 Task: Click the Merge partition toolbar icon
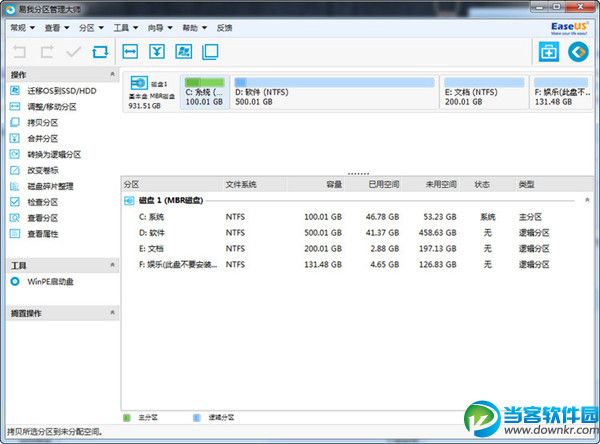(x=157, y=51)
